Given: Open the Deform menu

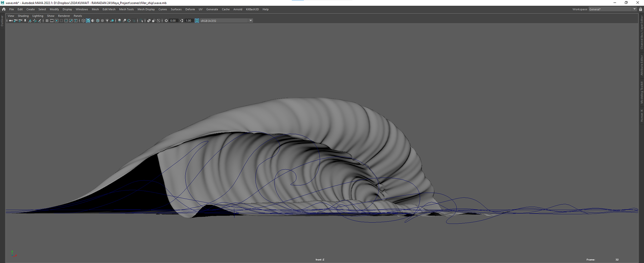Looking at the screenshot, I should (190, 9).
